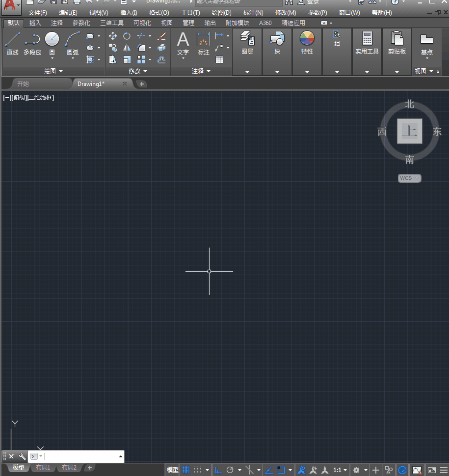Switch to the 三维工具 ribbon tab
The height and width of the screenshot is (476, 449).
[112, 23]
